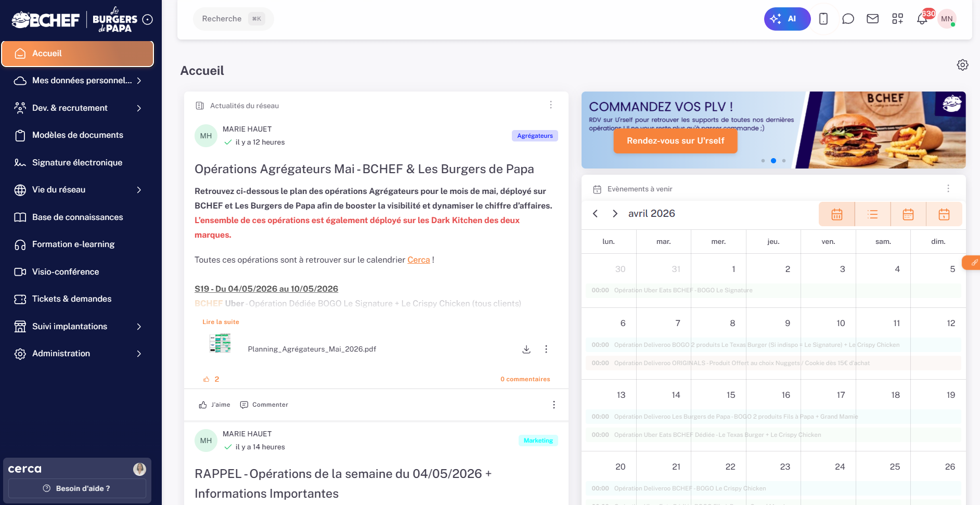
Task: Click the Marketing tag
Action: pos(538,441)
